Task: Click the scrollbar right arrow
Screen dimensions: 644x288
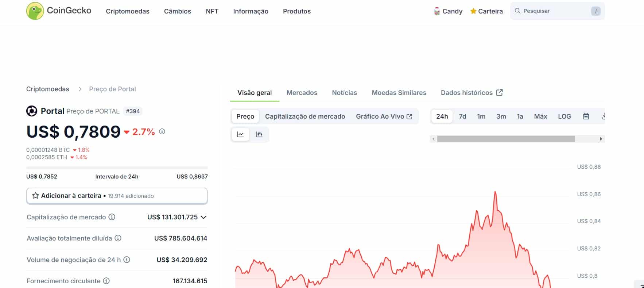Action: 601,139
